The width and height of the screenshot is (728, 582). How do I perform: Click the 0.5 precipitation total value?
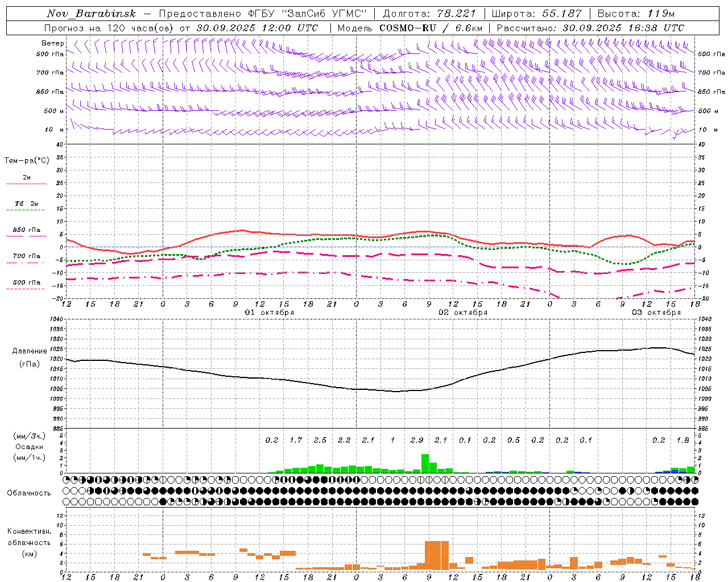click(x=514, y=440)
